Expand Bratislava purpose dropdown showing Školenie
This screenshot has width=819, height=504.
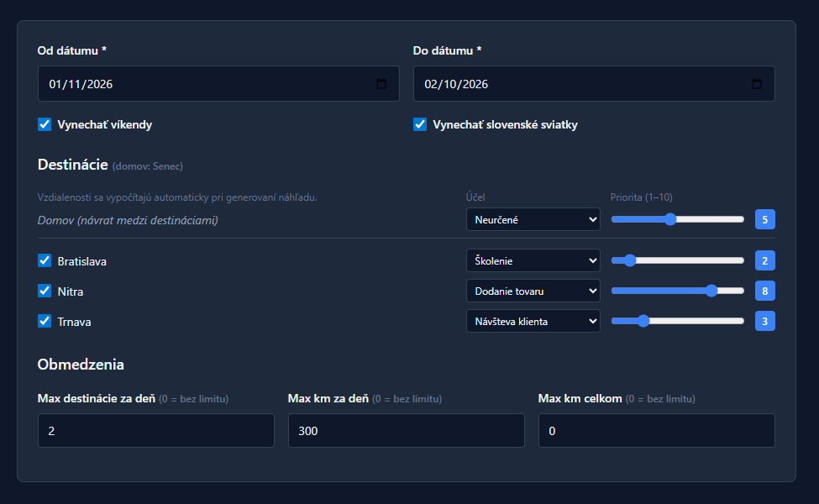(x=533, y=260)
